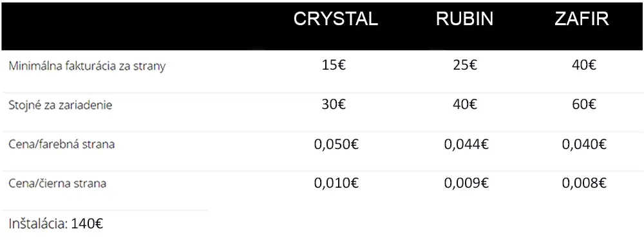Select the Minimálna fakturácia za strany row label
Screen dimensions: 644x240
tap(87, 66)
